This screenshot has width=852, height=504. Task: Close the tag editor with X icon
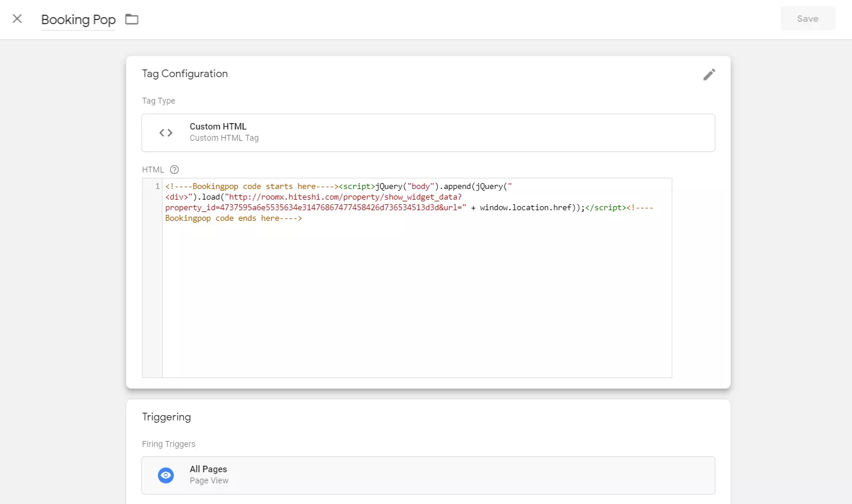[17, 19]
